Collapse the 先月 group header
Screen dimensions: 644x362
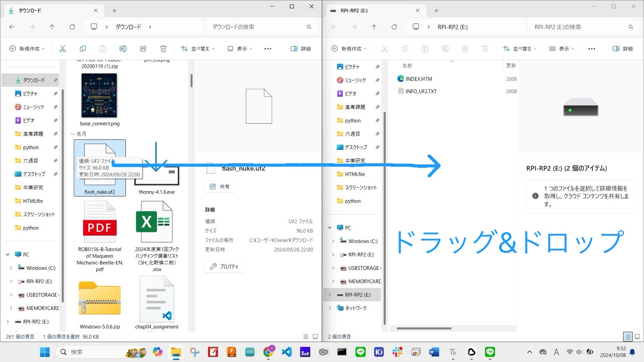click(72, 134)
